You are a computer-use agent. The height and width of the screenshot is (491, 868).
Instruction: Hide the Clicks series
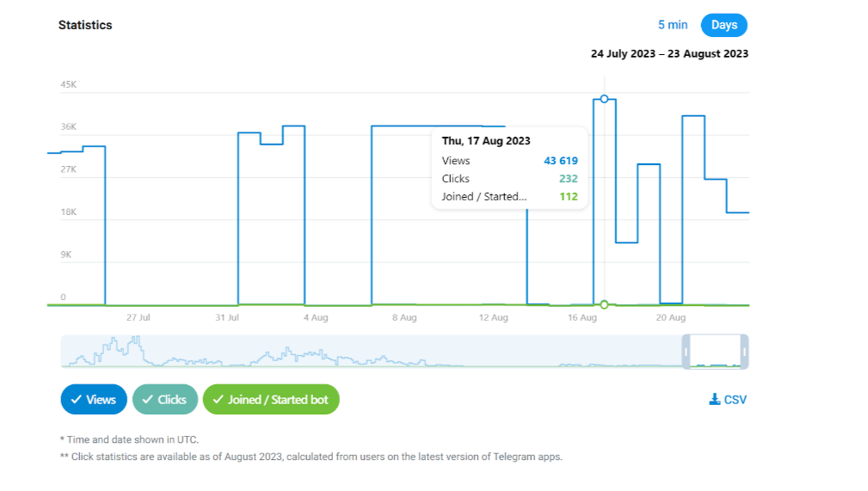click(x=165, y=400)
